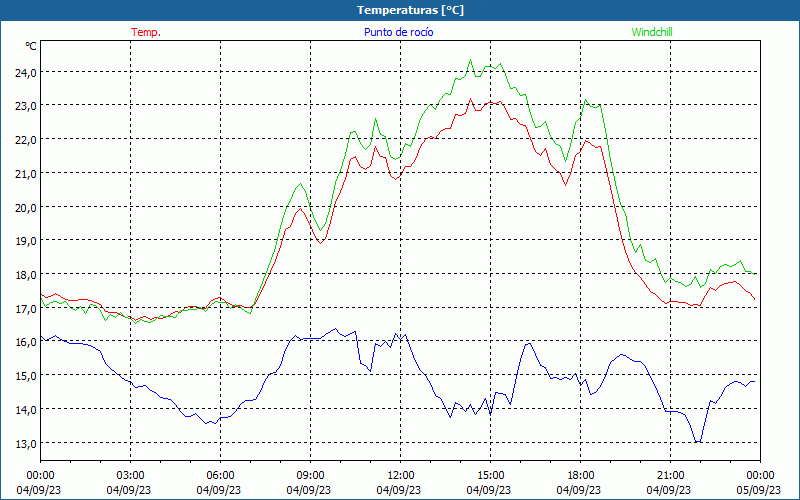The height and width of the screenshot is (500, 800).
Task: Click the 06:00 time axis label
Action: (x=220, y=476)
